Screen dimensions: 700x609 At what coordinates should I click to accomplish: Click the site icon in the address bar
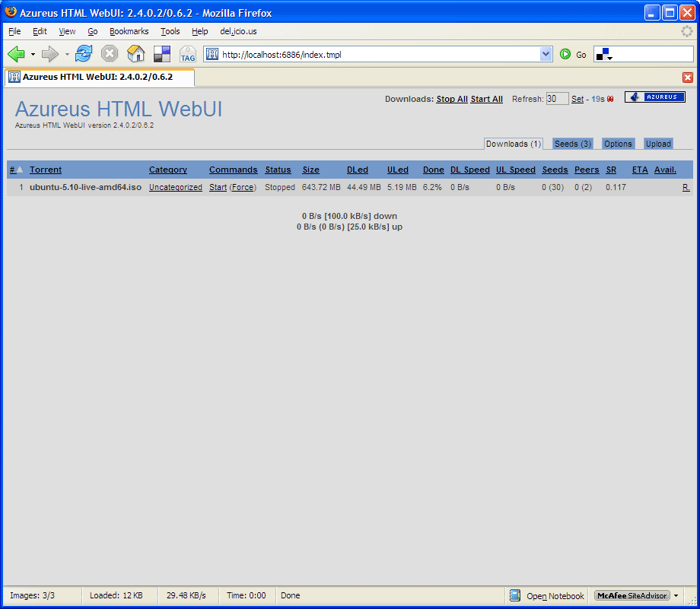tap(212, 55)
